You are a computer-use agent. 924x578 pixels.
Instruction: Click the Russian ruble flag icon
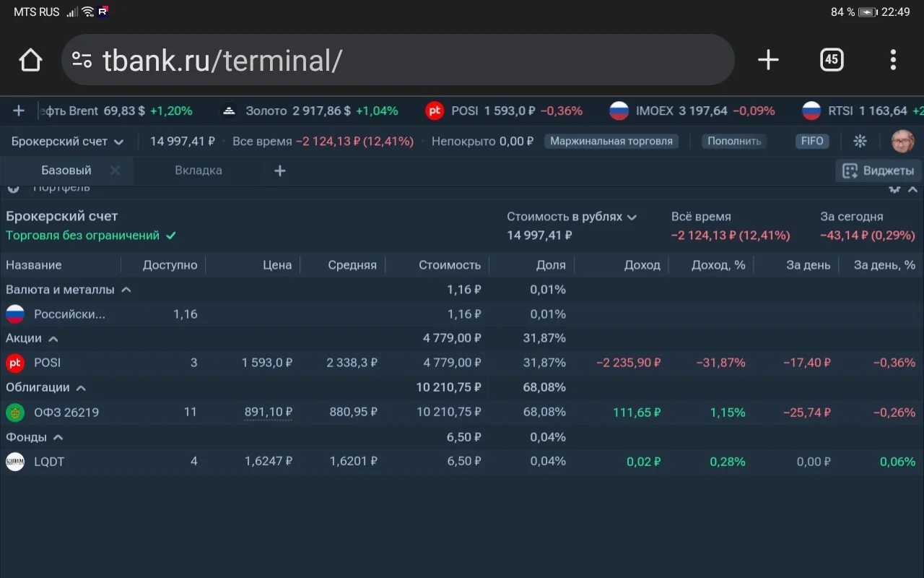tap(15, 314)
